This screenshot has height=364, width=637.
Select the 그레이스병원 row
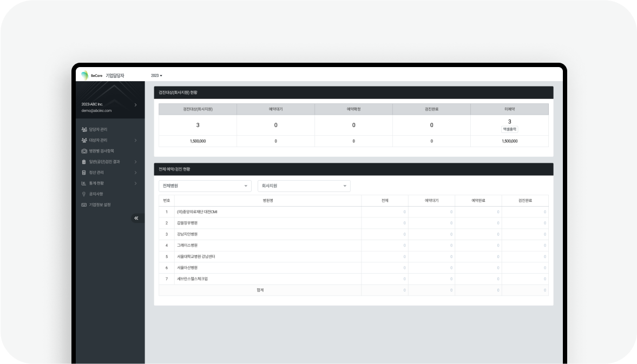point(353,245)
